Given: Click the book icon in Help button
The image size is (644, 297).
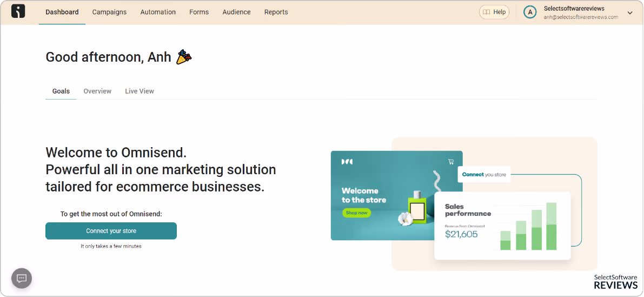Looking at the screenshot, I should pos(486,12).
